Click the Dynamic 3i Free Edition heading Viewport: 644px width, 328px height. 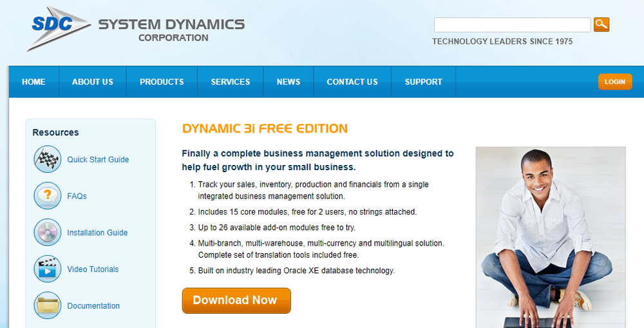(265, 129)
